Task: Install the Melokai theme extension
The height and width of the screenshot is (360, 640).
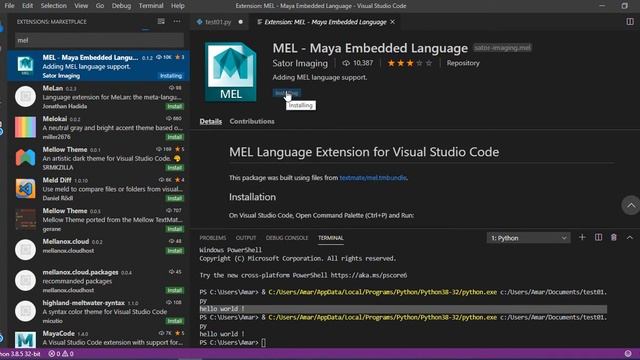Action: 174,137
